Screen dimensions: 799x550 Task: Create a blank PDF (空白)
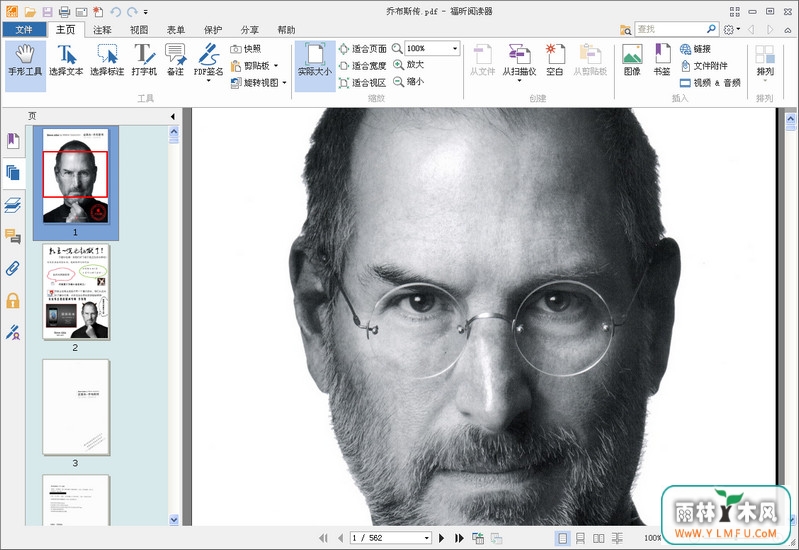[x=555, y=61]
